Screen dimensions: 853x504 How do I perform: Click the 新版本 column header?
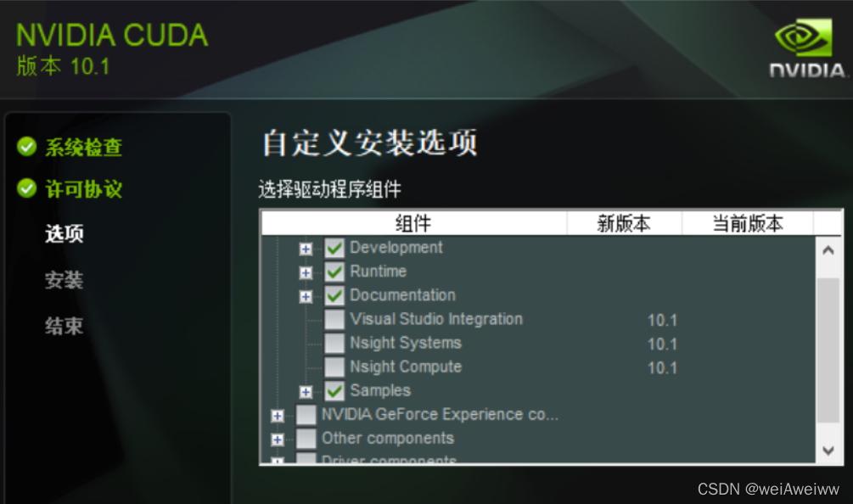point(625,223)
